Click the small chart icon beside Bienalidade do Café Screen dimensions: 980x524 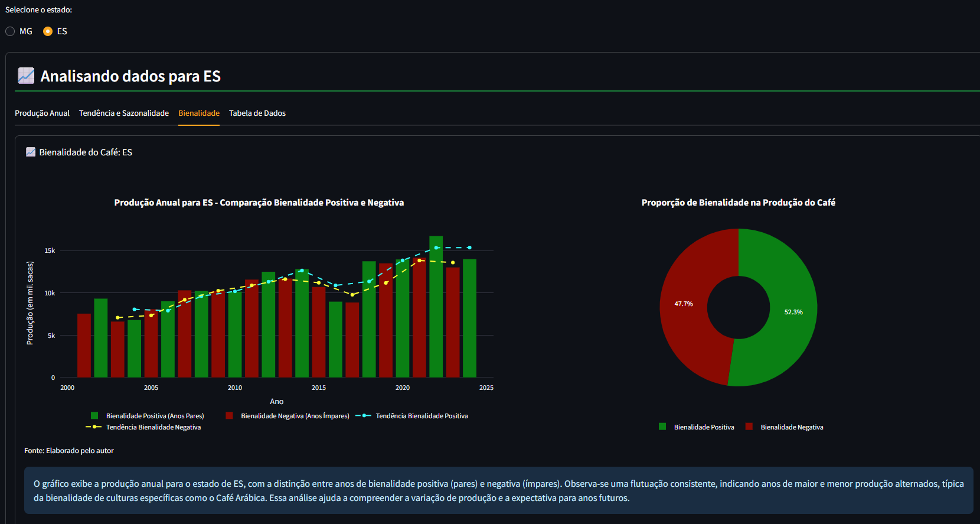click(x=31, y=152)
